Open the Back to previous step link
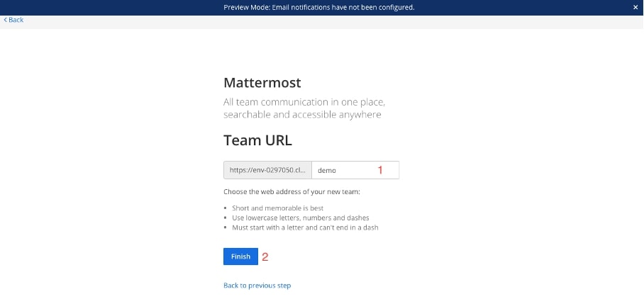This screenshot has height=299, width=644. point(257,286)
